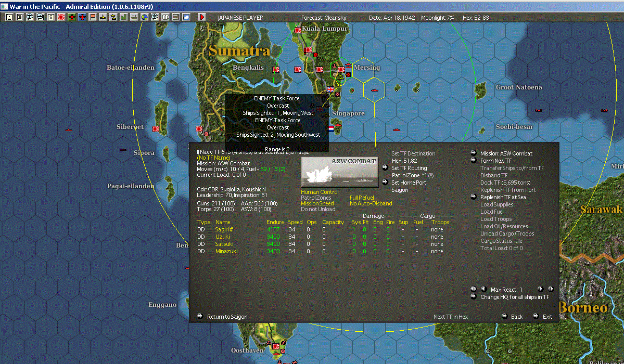The width and height of the screenshot is (624, 364).
Task: Click the Back button
Action: [517, 317]
